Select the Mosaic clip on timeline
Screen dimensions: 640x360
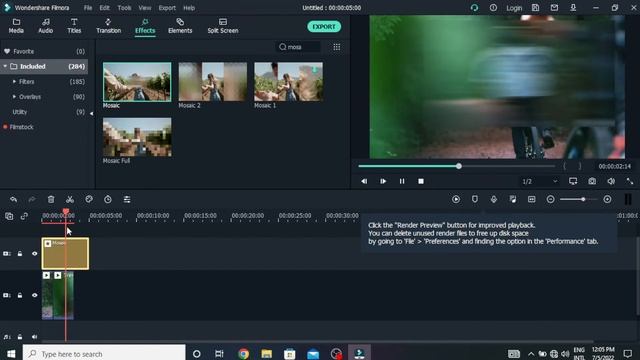click(x=65, y=253)
